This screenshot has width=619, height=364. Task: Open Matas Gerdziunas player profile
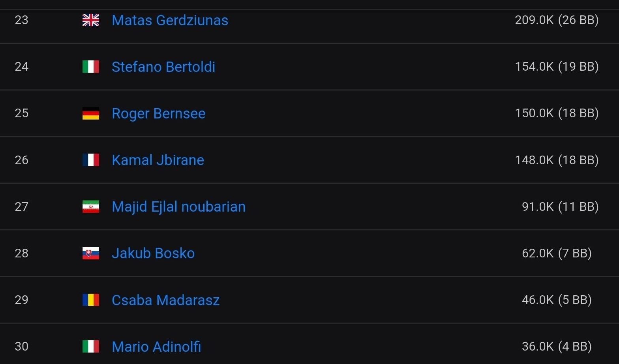(x=170, y=20)
